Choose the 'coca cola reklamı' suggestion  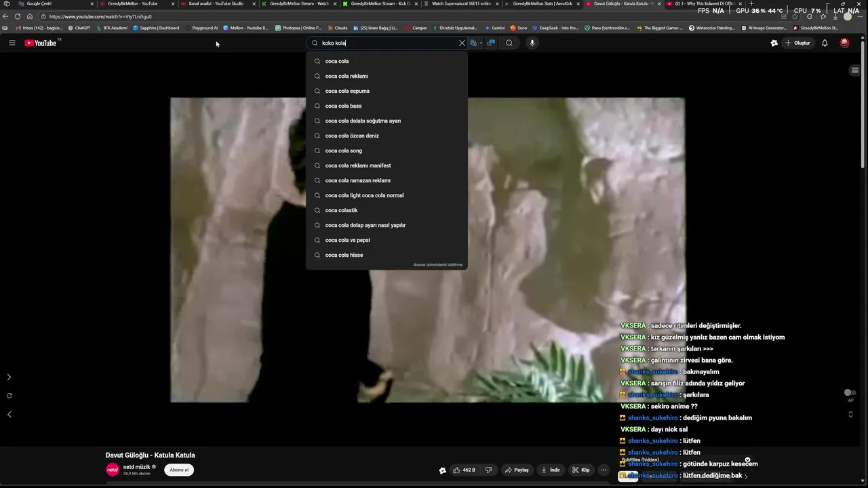tap(387, 76)
